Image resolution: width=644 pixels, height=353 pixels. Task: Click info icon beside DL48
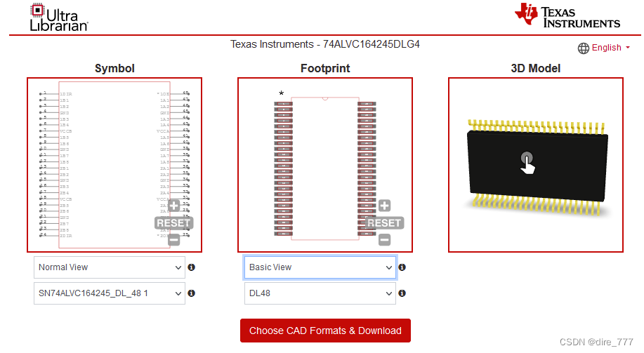point(402,293)
